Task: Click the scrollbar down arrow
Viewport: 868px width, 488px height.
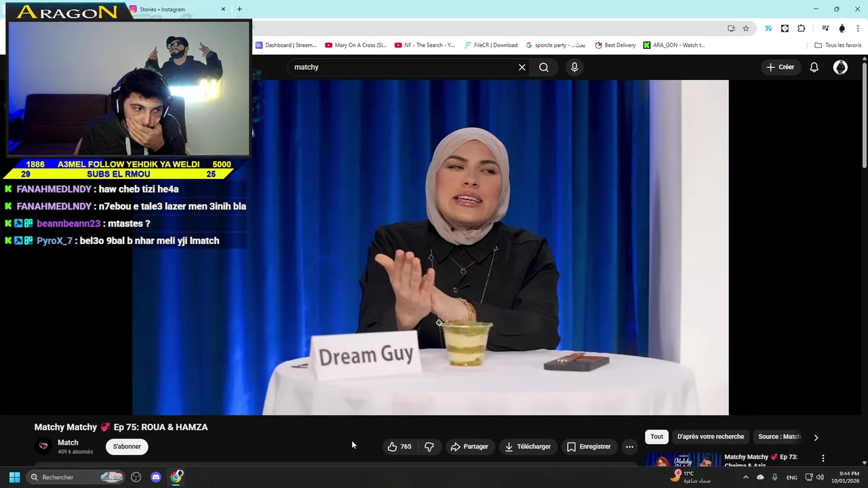Action: coord(864,463)
